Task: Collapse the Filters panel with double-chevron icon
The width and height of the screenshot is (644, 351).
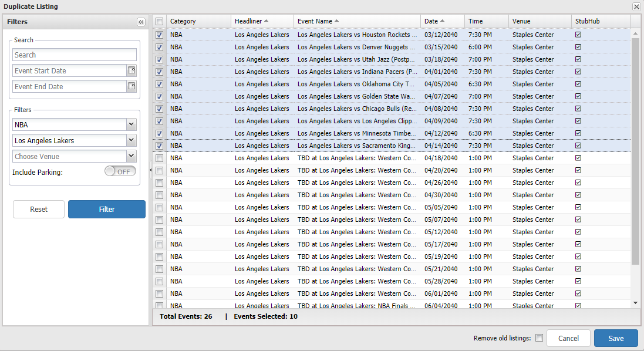Action: [x=141, y=22]
